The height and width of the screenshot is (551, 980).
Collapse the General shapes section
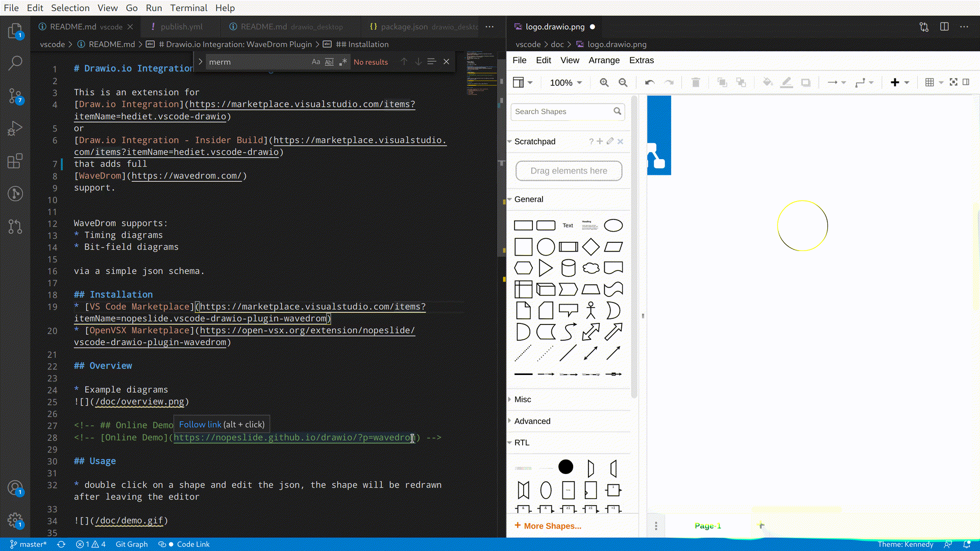tap(529, 199)
